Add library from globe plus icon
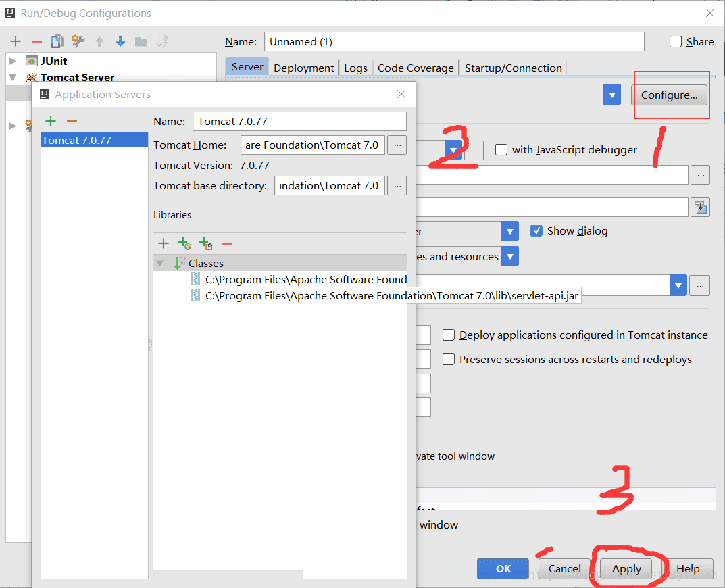 (x=184, y=243)
